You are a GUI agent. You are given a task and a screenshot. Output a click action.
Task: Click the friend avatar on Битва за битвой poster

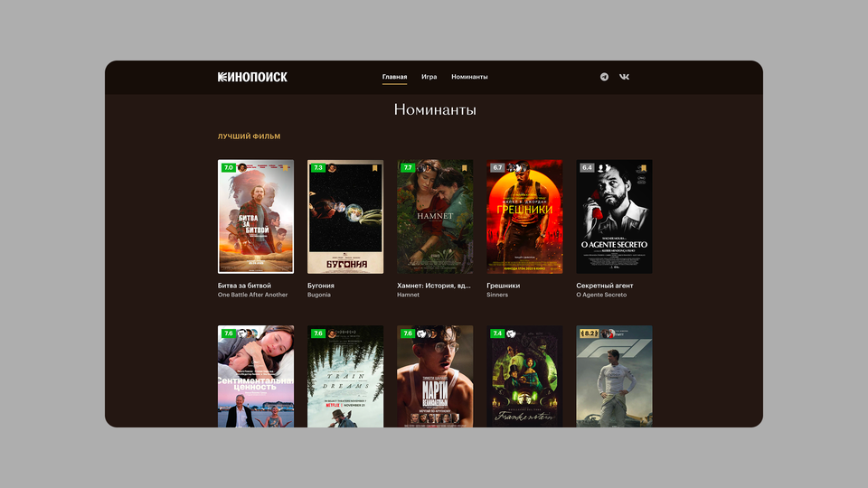click(x=242, y=168)
